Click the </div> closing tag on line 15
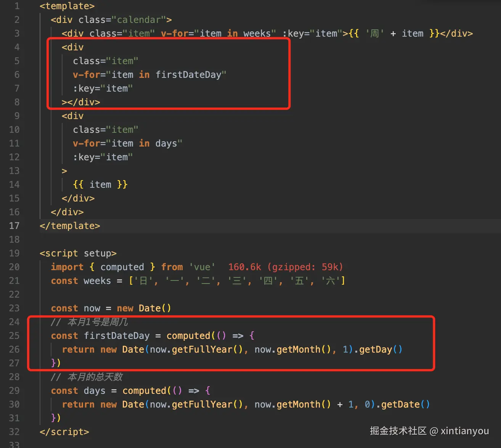This screenshot has height=448, width=501. (78, 198)
